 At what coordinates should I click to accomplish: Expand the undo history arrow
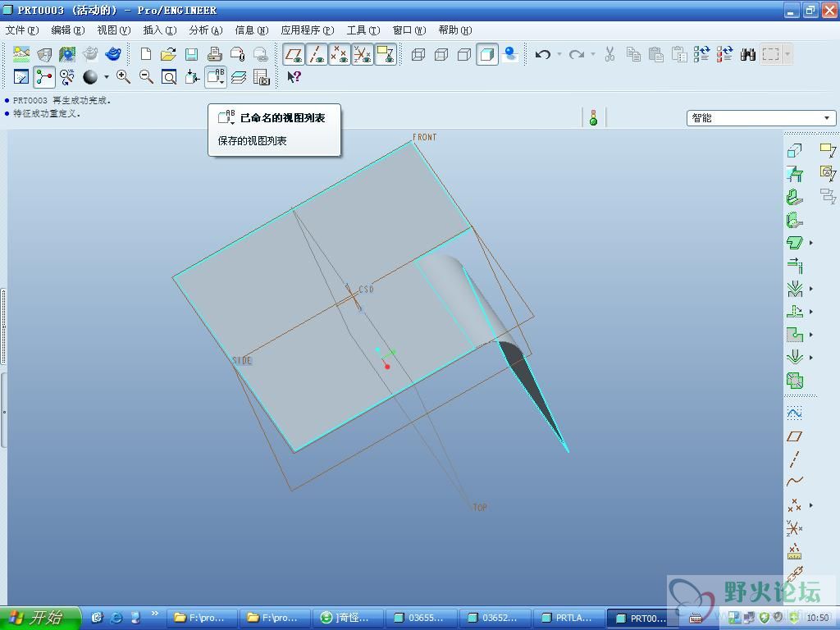559,54
